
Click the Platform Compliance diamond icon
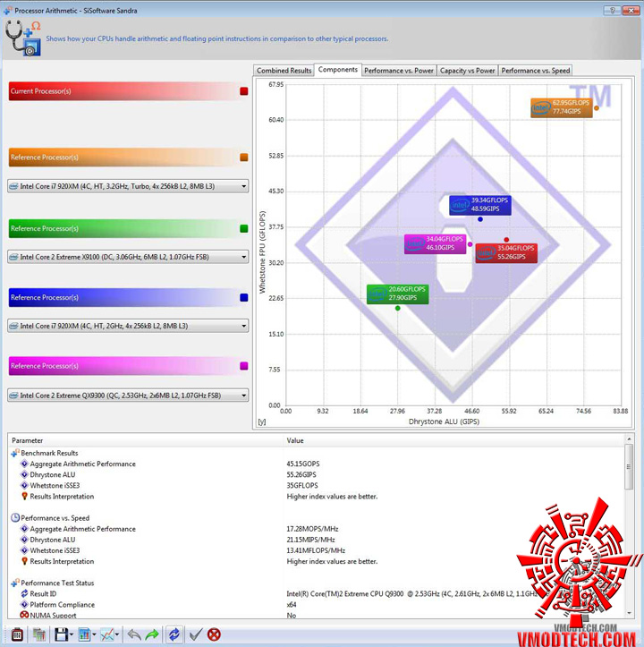click(x=24, y=604)
